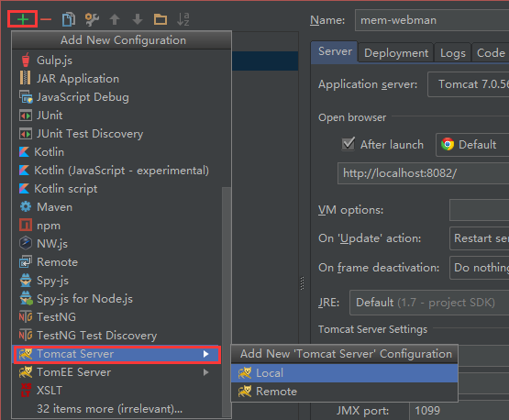The image size is (509, 420).
Task: Switch to the Deployment tab
Action: pos(396,53)
